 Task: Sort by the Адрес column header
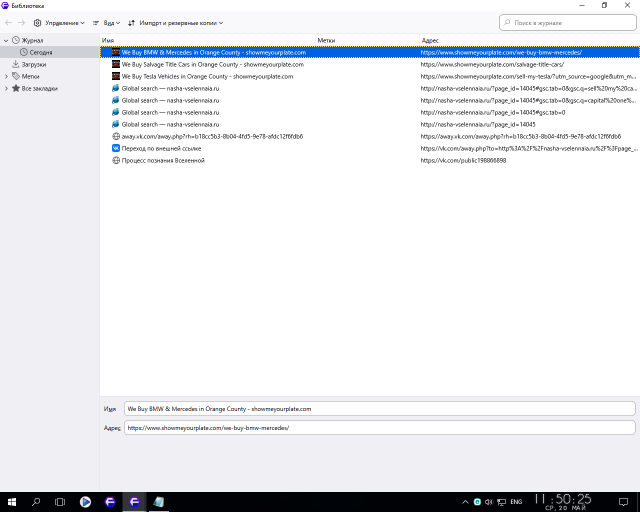[x=530, y=40]
